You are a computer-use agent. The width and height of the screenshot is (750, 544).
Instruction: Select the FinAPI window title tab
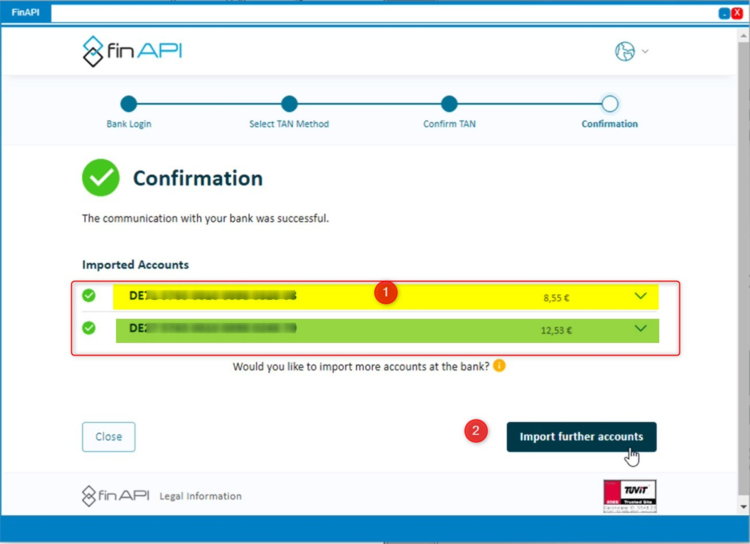point(24,13)
